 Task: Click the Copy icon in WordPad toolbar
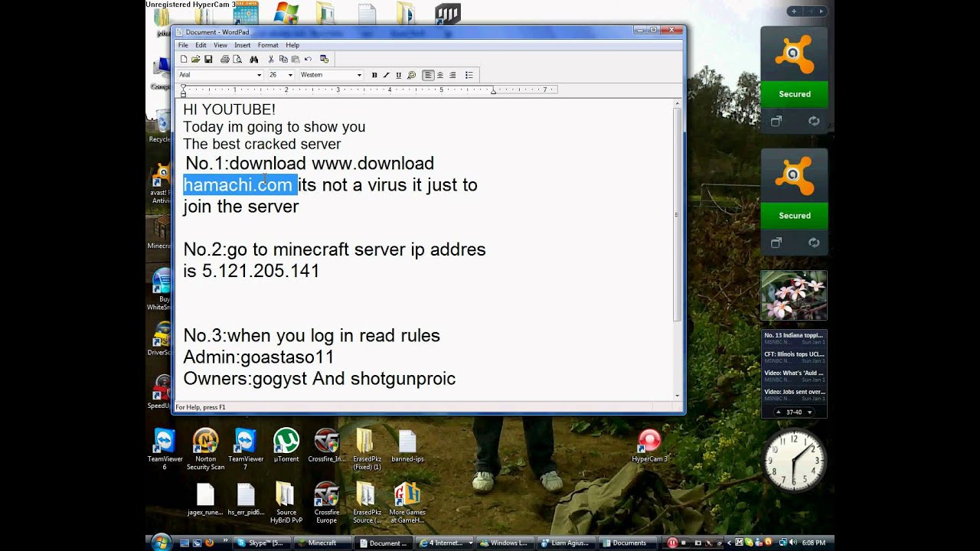pyautogui.click(x=283, y=59)
